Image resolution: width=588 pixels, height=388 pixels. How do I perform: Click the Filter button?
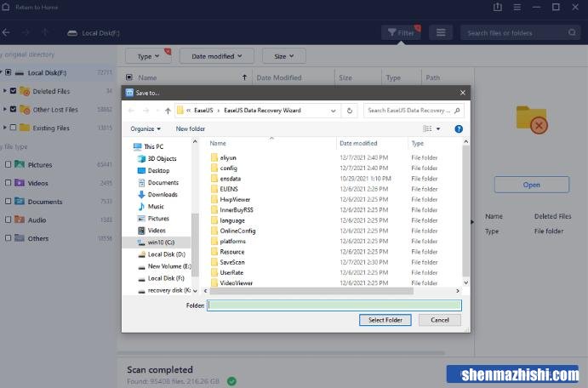(x=401, y=33)
